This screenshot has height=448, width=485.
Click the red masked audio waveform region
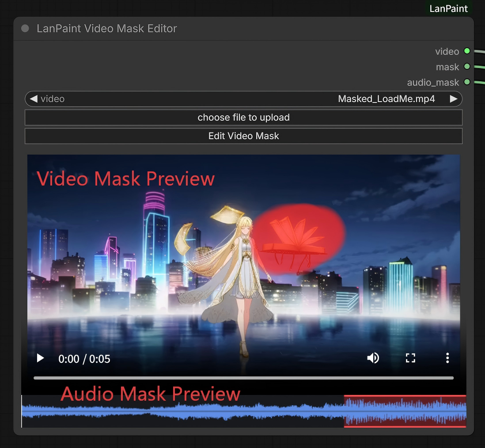pos(405,411)
